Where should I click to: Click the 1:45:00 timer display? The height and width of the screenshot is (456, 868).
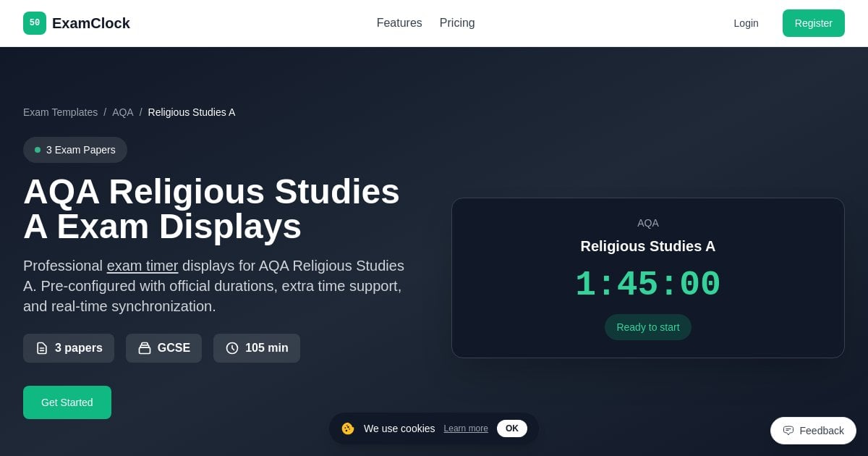648,284
